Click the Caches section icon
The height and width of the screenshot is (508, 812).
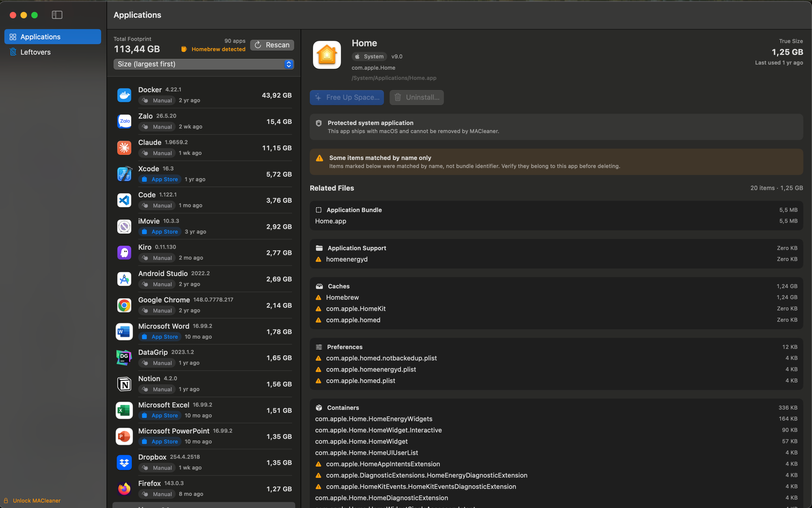[x=320, y=286]
